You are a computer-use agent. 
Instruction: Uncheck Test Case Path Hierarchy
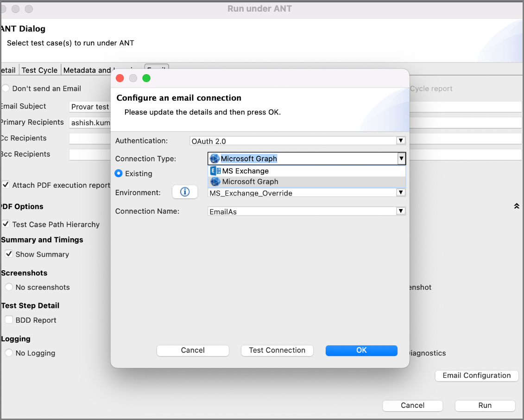(6, 224)
